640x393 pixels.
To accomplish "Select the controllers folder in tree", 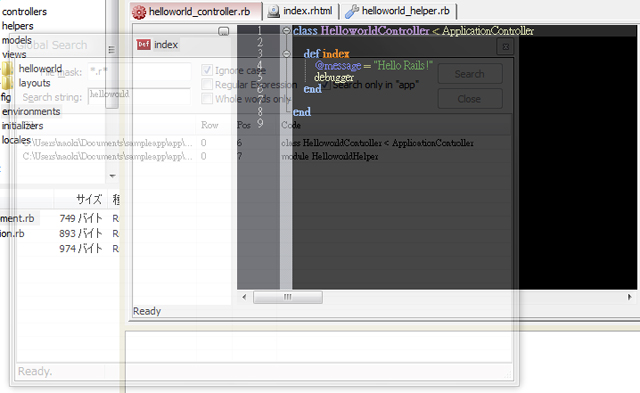I will (x=24, y=11).
